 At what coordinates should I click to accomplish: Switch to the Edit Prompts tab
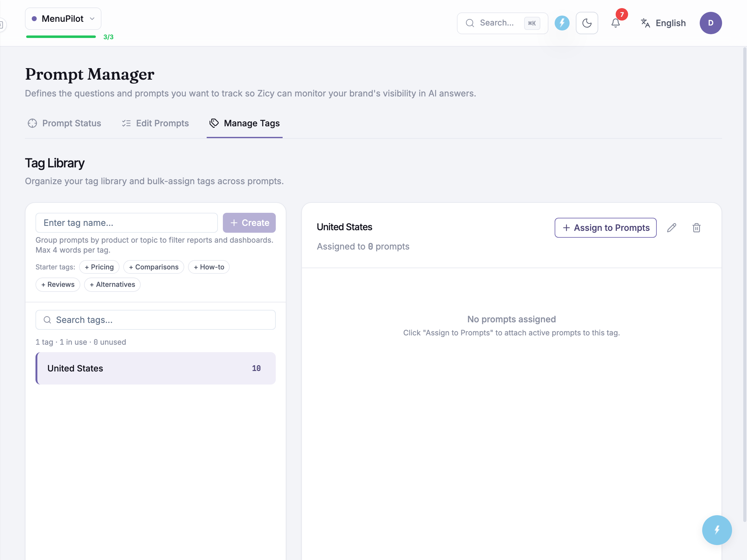point(155,123)
